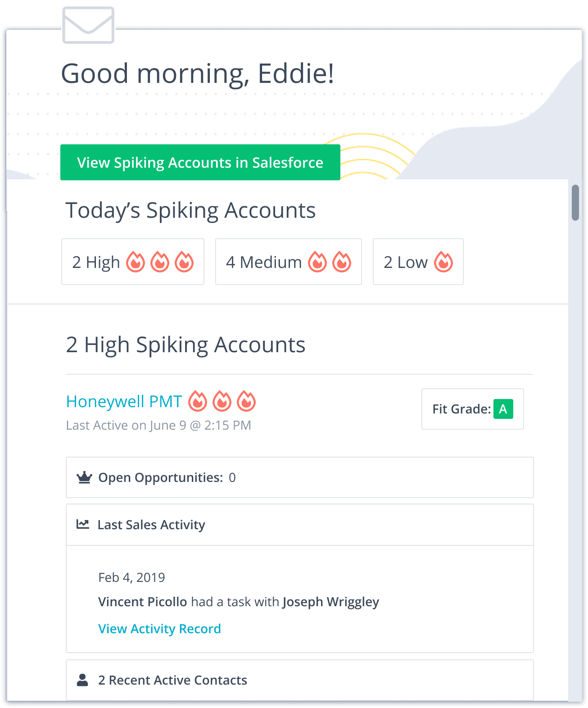Click the person icon beside Recent Active Contacts

pyautogui.click(x=82, y=680)
